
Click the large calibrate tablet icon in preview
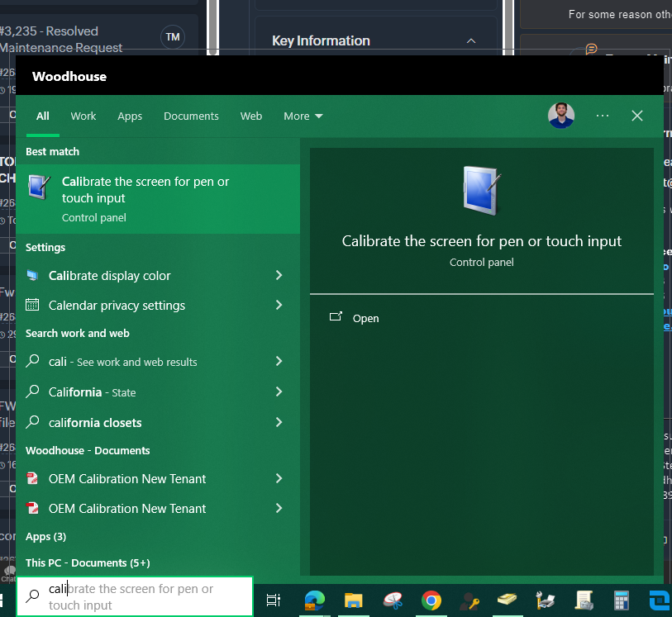[x=482, y=191]
